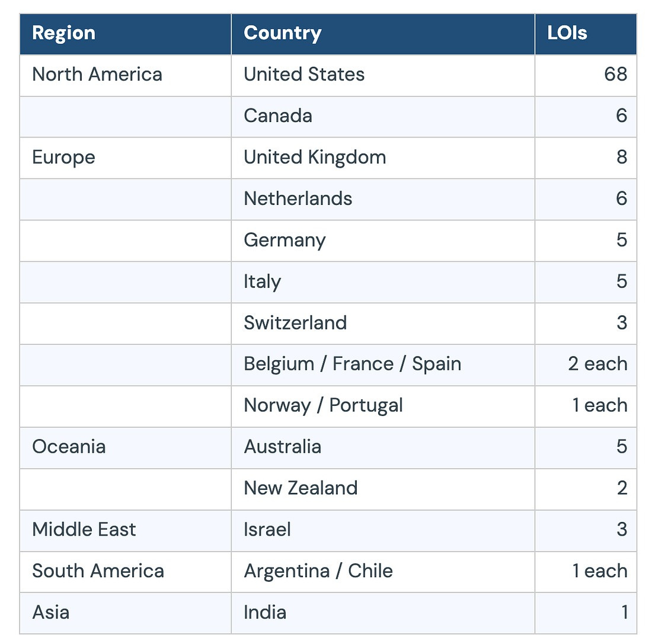Select the United States cell
The image size is (652, 644).
(383, 75)
